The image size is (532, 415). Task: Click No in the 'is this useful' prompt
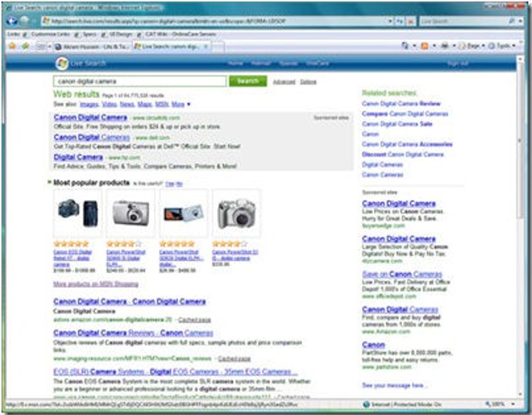pyautogui.click(x=179, y=184)
